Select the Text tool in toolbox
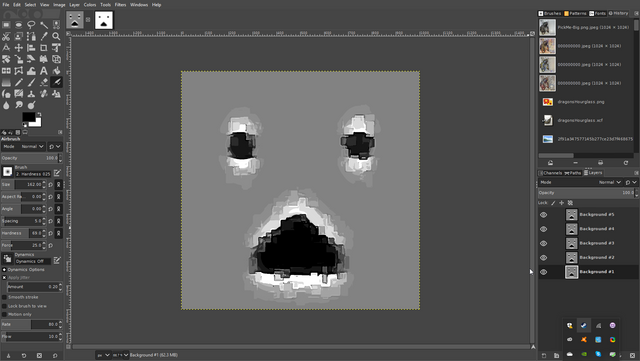This screenshot has width=640, height=361. click(44, 71)
